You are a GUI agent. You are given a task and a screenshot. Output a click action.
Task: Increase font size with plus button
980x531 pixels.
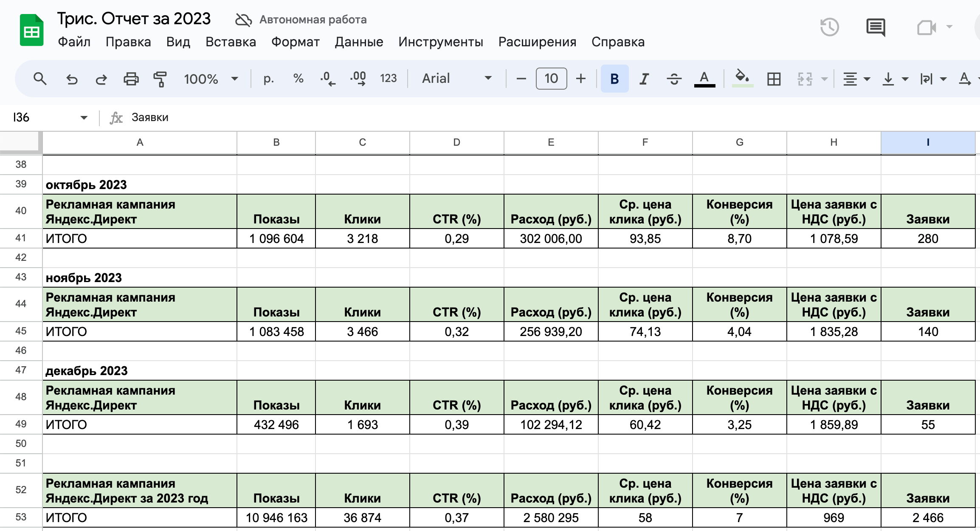point(581,79)
